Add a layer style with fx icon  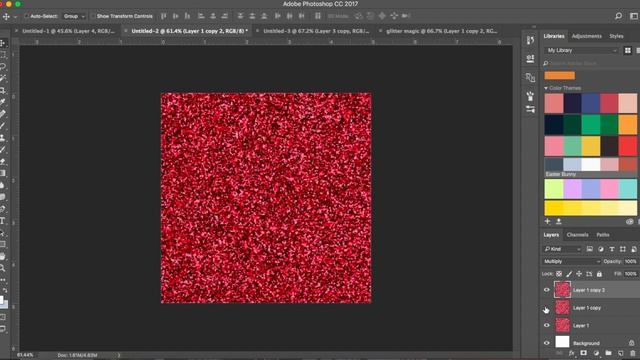(571, 353)
